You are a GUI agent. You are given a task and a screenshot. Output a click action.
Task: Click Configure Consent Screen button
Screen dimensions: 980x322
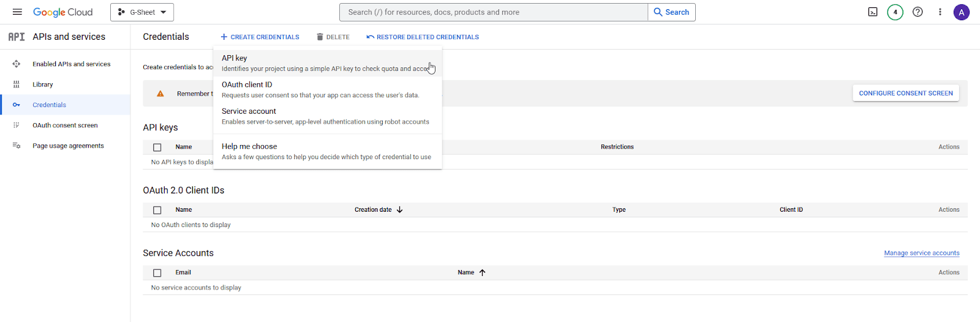(x=905, y=94)
